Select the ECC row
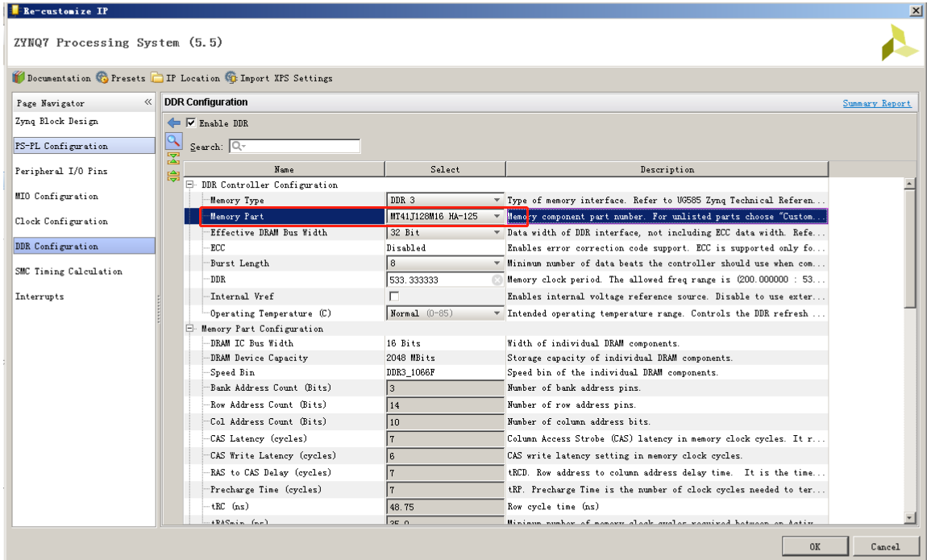The width and height of the screenshot is (927, 560). 506,248
